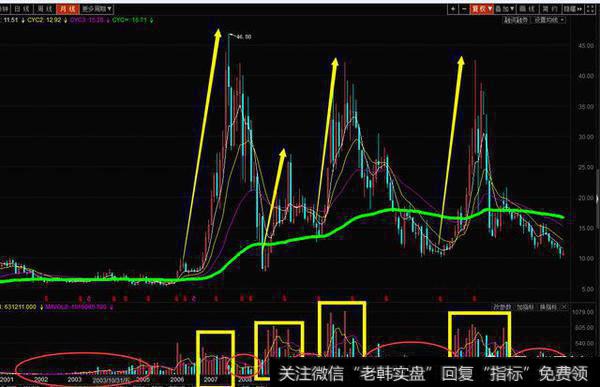600x387 pixels.
Task: Select the highlighted monthly K-line (月线) tab
Action: coord(68,8)
